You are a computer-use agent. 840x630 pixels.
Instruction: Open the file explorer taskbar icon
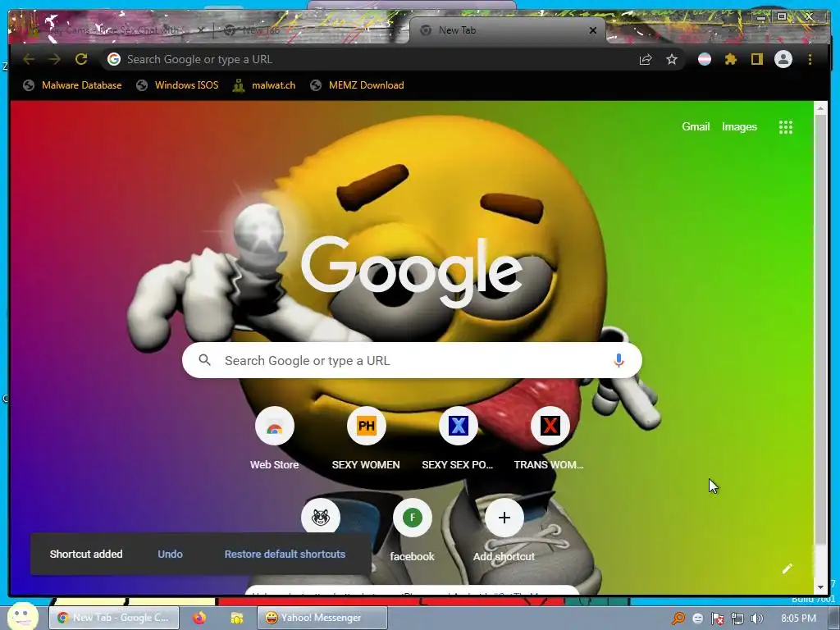click(x=236, y=618)
